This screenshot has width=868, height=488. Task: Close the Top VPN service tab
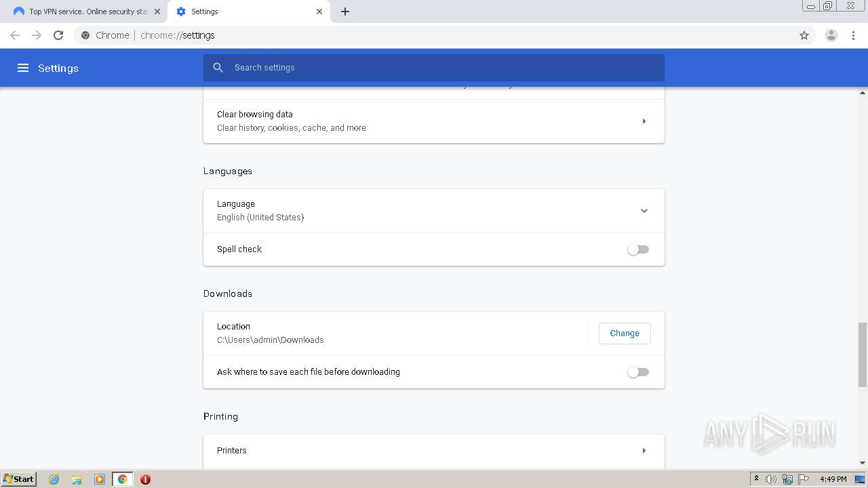point(157,12)
